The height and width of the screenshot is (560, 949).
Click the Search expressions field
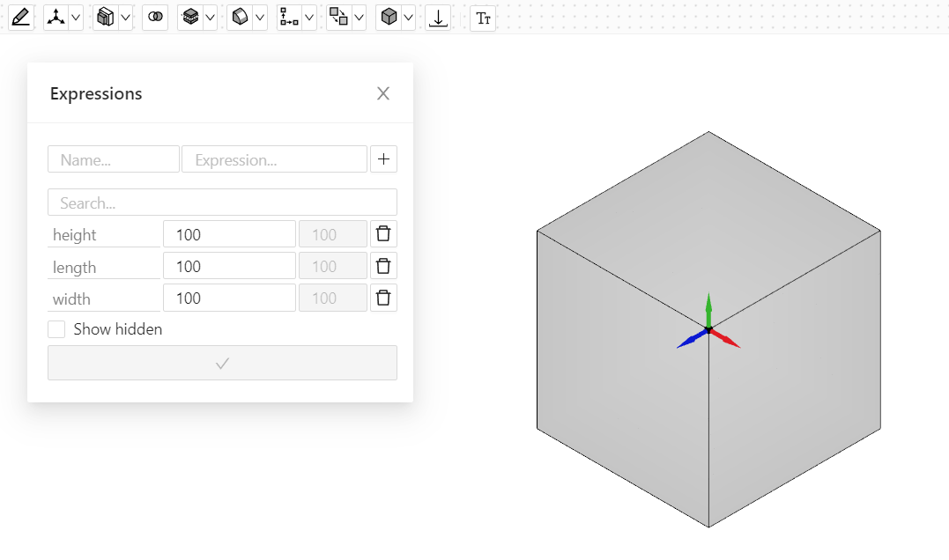(222, 203)
